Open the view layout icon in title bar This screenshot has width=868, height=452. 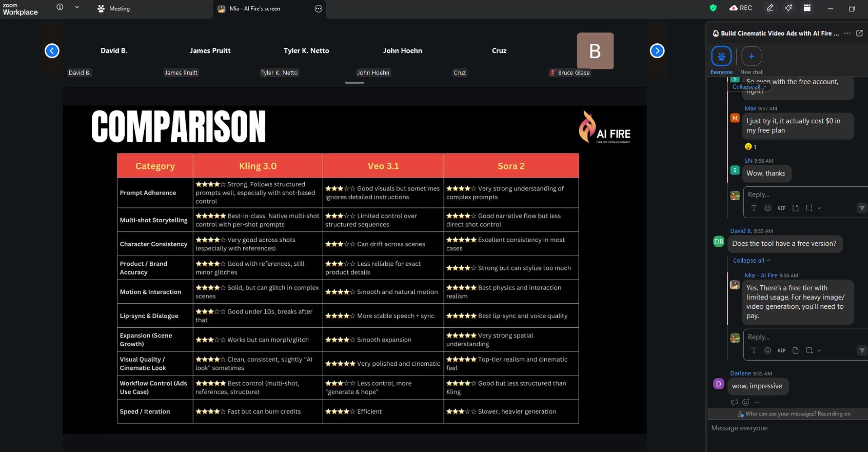point(807,8)
